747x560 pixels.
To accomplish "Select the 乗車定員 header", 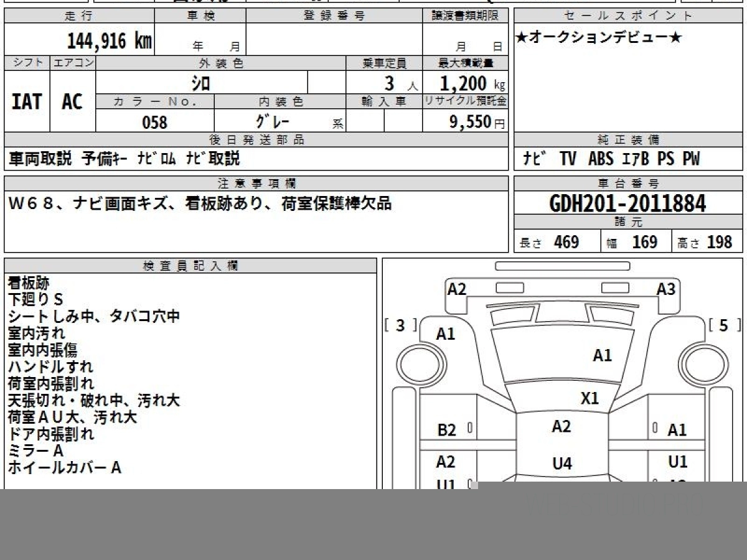I will (384, 63).
